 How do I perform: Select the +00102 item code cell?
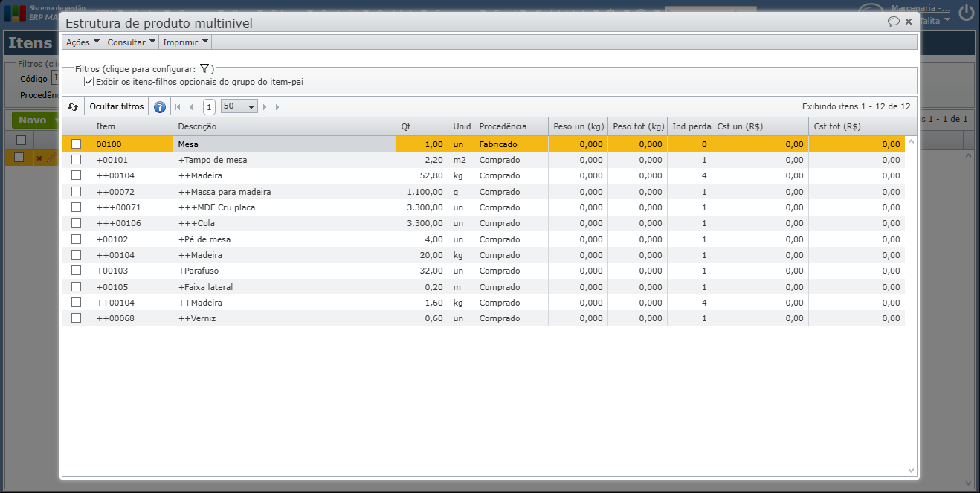pyautogui.click(x=132, y=239)
